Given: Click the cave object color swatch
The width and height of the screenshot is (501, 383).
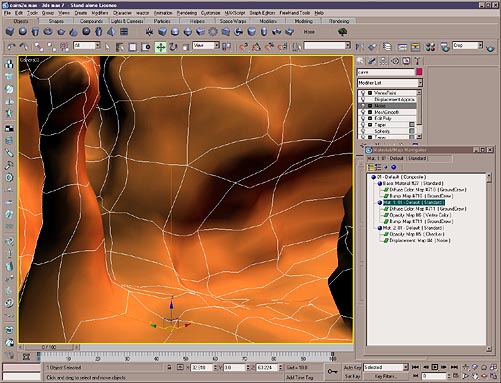Looking at the screenshot, I should point(419,72).
